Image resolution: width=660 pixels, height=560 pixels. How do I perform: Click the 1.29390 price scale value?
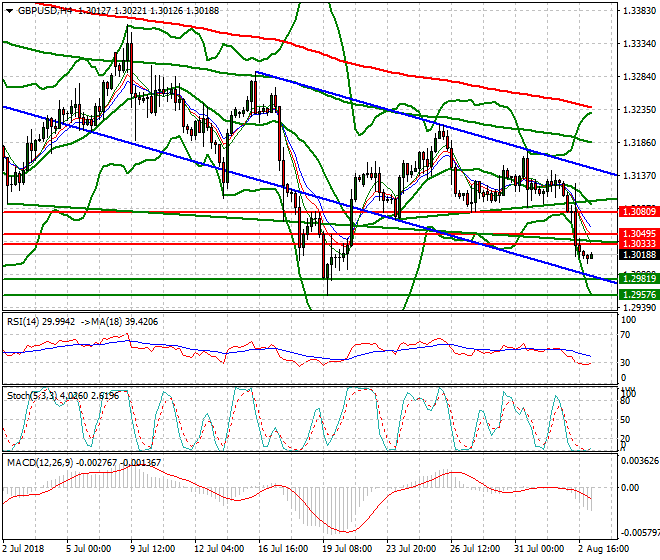(639, 308)
